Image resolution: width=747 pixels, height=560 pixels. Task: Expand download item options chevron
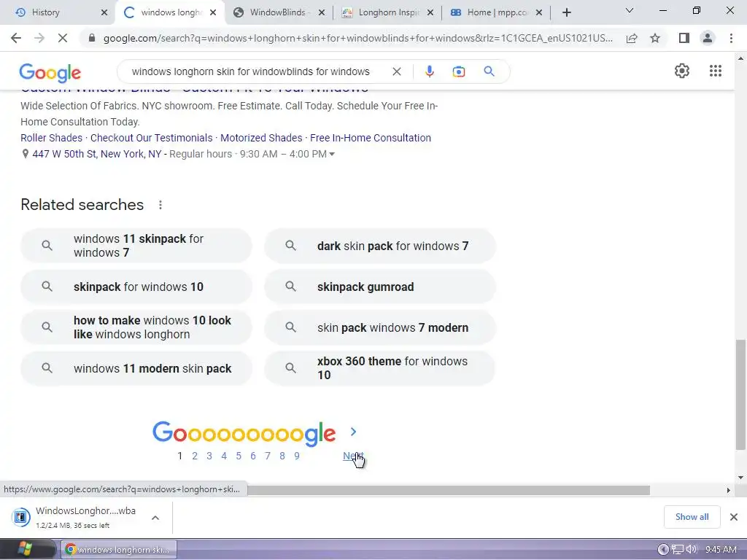pyautogui.click(x=155, y=518)
